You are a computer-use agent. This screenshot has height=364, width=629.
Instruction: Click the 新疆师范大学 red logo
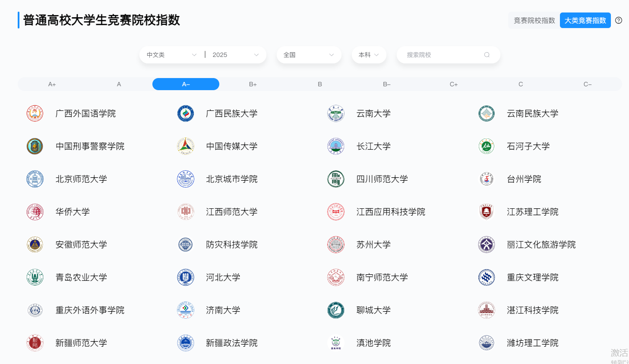coord(35,343)
